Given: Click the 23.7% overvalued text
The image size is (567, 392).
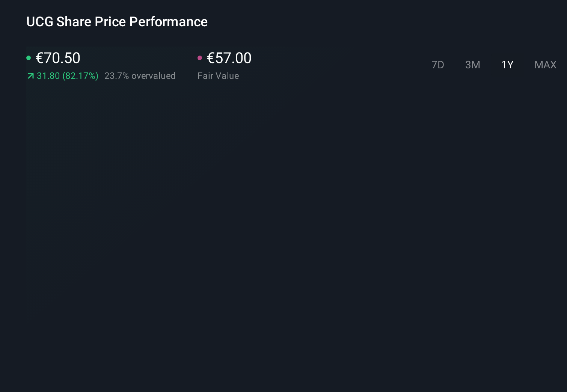Looking at the screenshot, I should [x=140, y=76].
